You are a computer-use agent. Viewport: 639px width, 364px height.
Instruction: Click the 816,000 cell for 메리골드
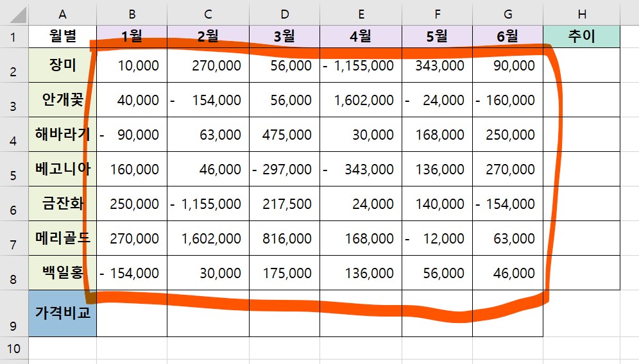pyautogui.click(x=284, y=238)
